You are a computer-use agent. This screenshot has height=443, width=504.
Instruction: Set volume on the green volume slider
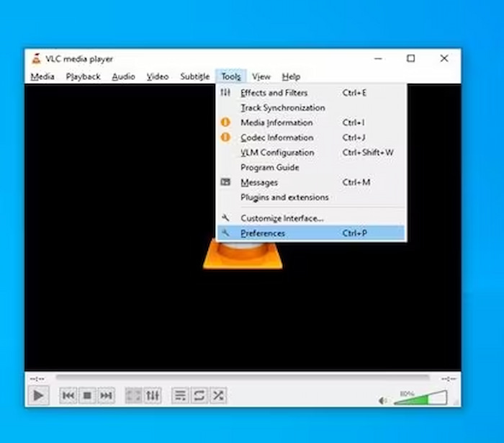(420, 398)
